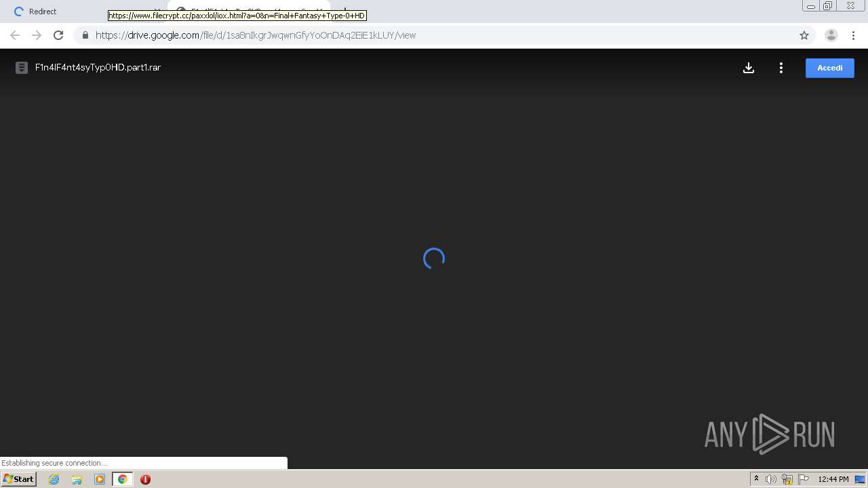Click the blue Accedi sign-in button
This screenshot has height=488, width=868.
(x=830, y=68)
